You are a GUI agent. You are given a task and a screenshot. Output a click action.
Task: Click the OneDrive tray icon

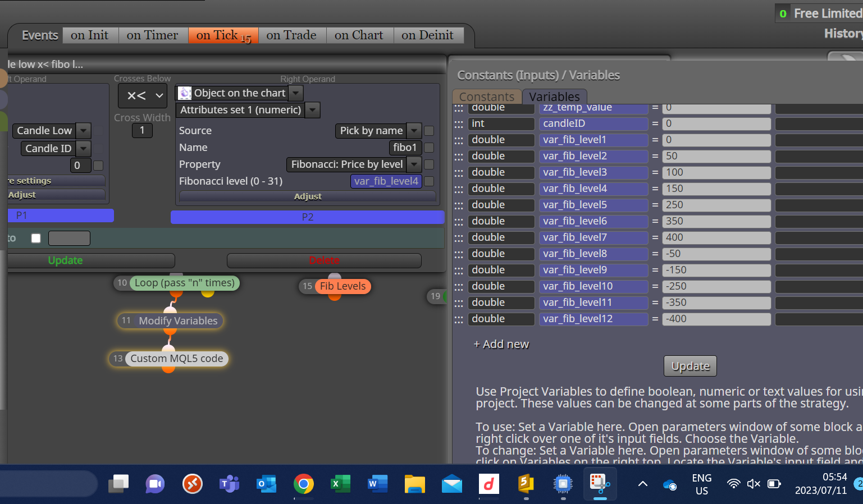[x=670, y=484]
